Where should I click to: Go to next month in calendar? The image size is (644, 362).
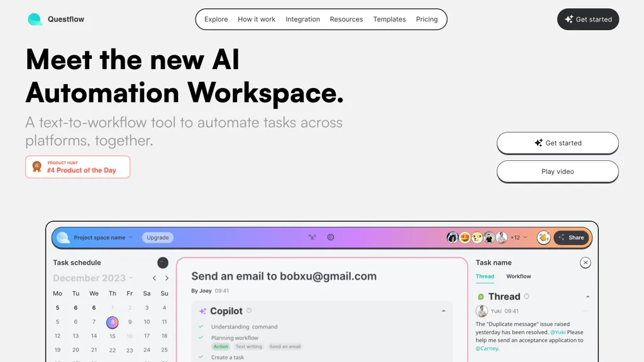(x=167, y=278)
